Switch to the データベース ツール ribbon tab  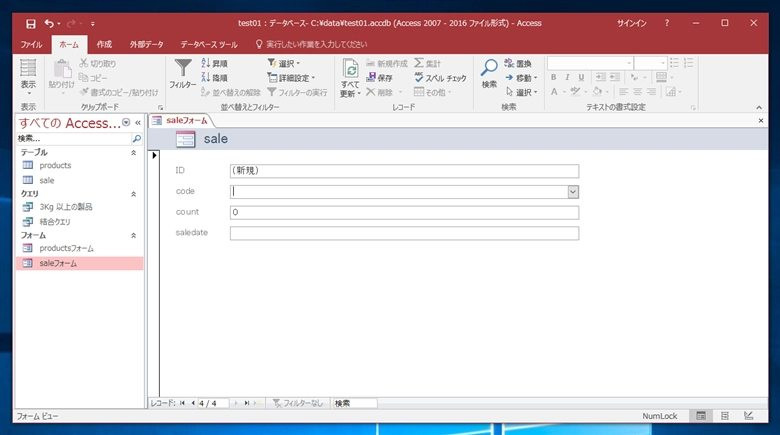point(209,44)
